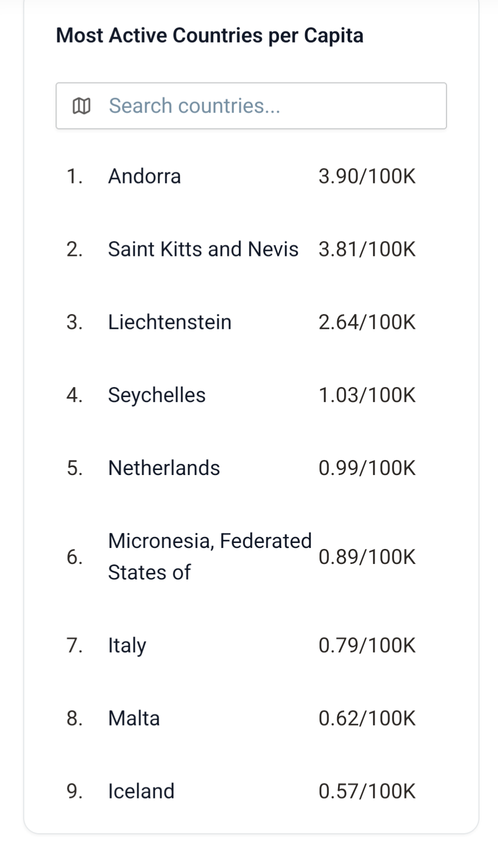Click the 2.64/100K value beside Liechtenstein
Screen dimensions: 498x868
[367, 322]
